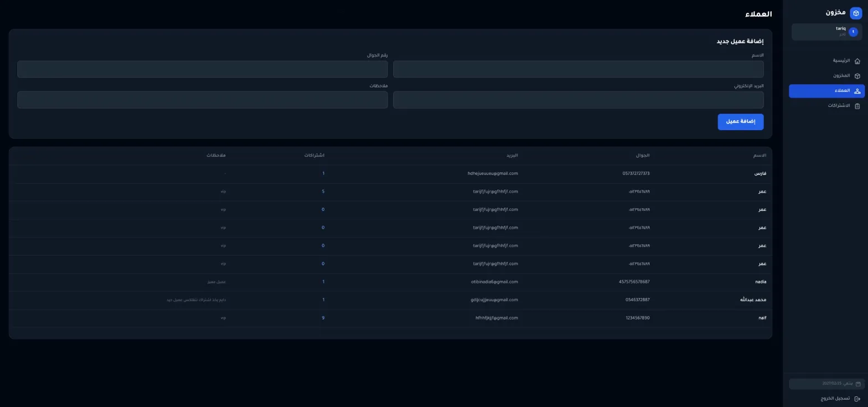Click the tariq user avatar circle
The height and width of the screenshot is (407, 868).
tap(853, 32)
